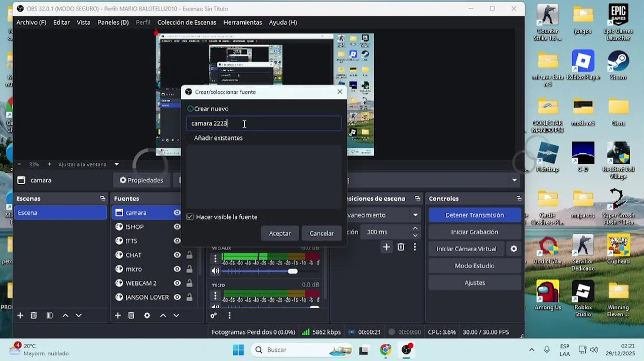The height and width of the screenshot is (361, 644).
Task: Open scene filters icon in Escenas panel
Action: [49, 315]
